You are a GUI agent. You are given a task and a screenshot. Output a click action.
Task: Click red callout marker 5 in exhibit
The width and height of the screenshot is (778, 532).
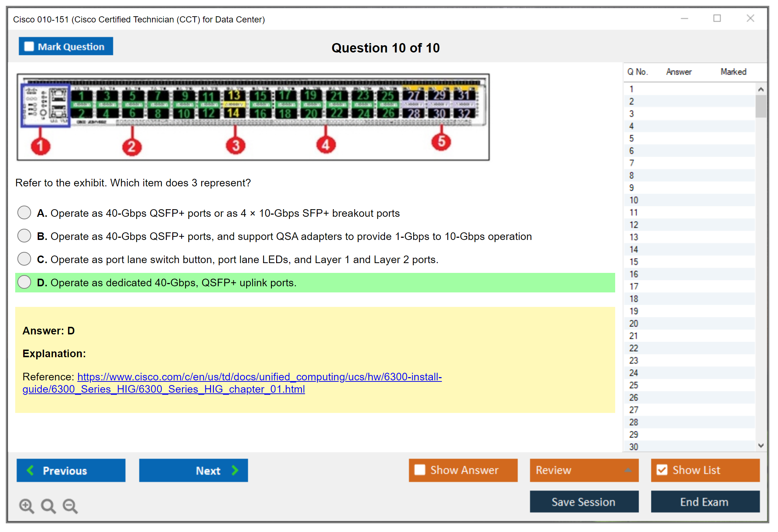(x=441, y=142)
